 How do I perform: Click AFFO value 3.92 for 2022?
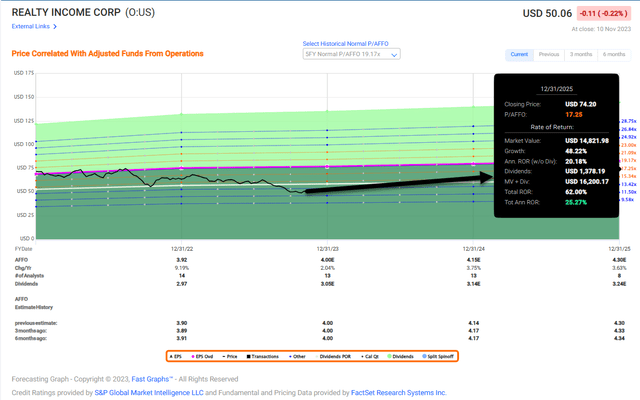click(182, 260)
